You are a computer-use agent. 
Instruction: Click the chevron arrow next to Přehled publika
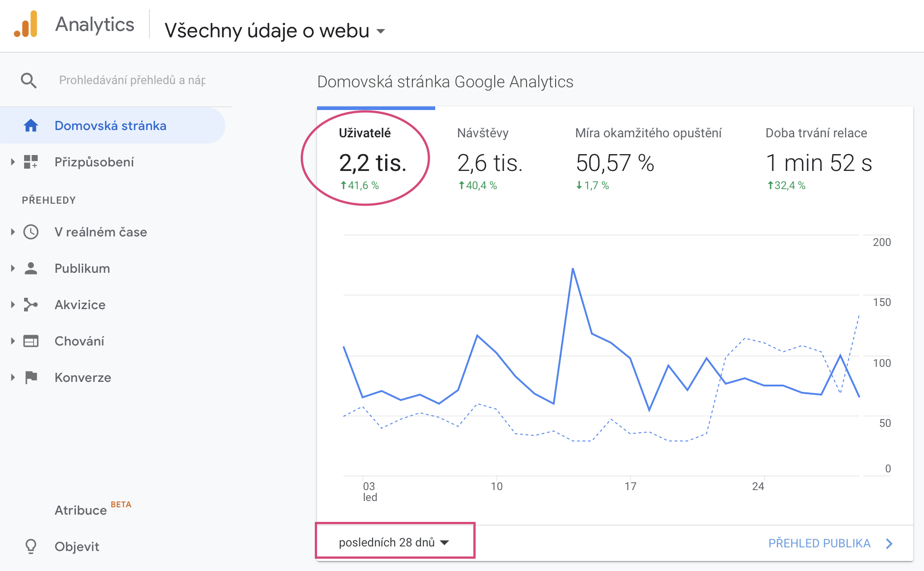[889, 543]
